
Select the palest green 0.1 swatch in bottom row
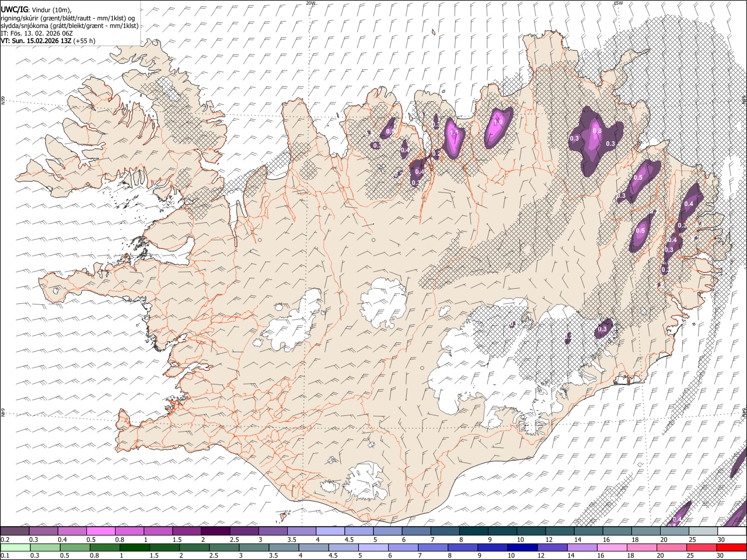15,548
